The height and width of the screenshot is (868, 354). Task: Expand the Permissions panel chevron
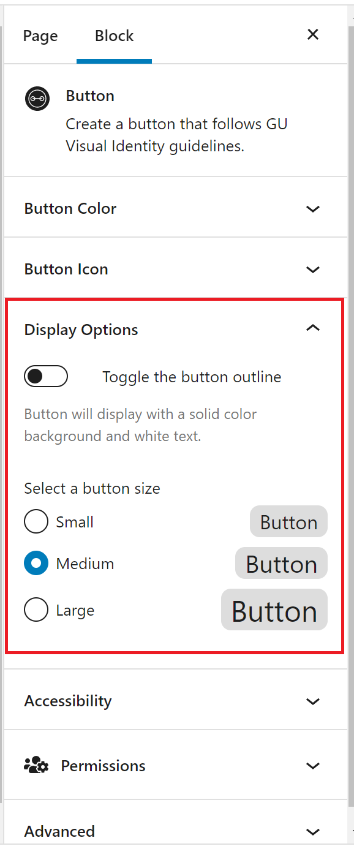(313, 766)
